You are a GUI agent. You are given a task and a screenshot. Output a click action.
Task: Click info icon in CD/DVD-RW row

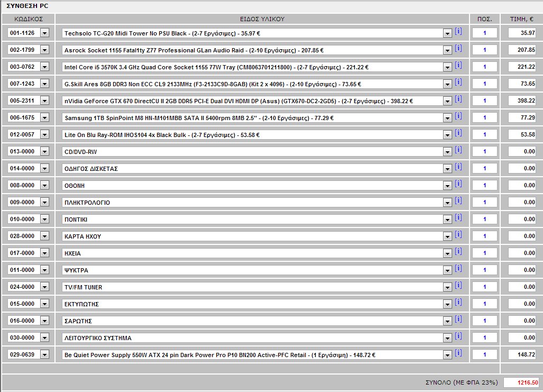pyautogui.click(x=458, y=150)
